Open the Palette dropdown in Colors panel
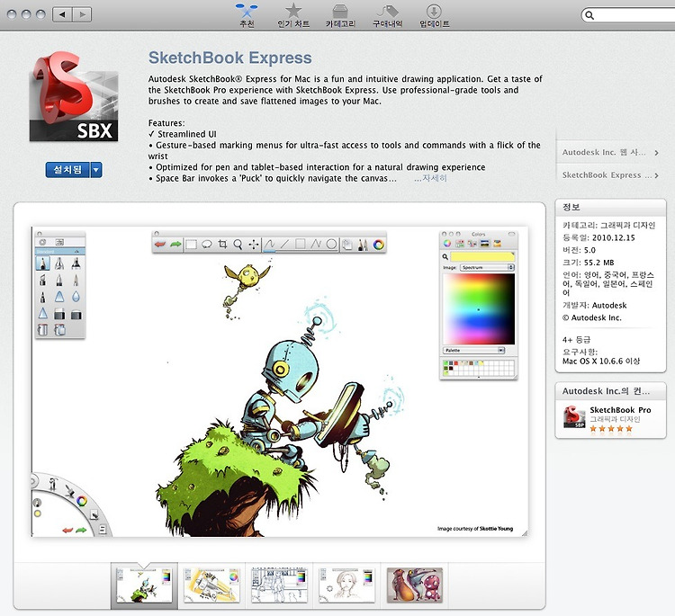 [x=473, y=350]
